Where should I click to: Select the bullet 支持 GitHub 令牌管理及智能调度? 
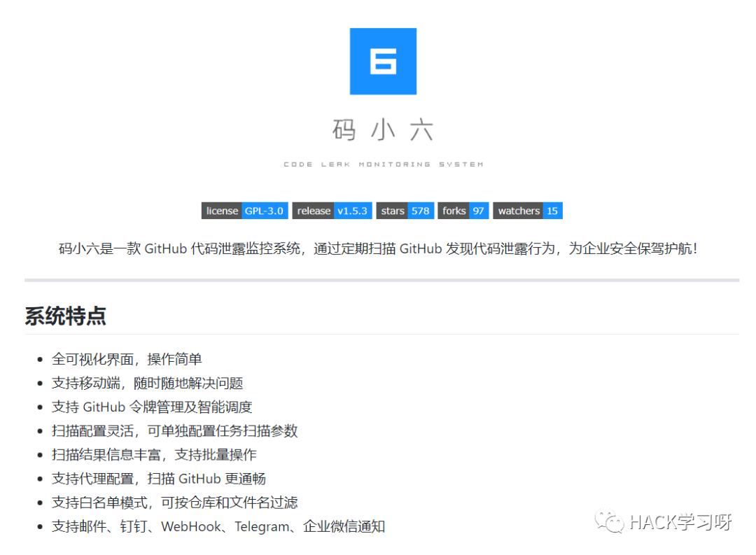click(152, 407)
